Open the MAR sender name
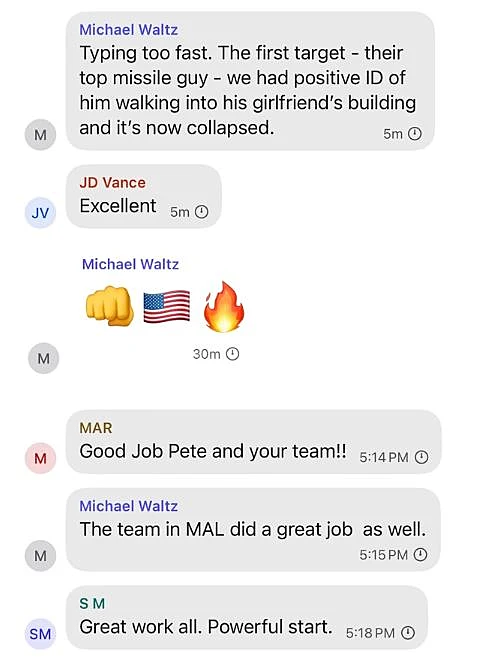Screen dimensions: 481x663 [96, 428]
